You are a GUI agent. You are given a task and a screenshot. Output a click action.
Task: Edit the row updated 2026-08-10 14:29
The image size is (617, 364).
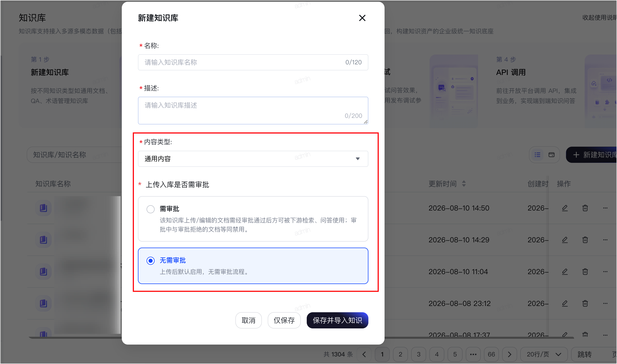tap(565, 240)
